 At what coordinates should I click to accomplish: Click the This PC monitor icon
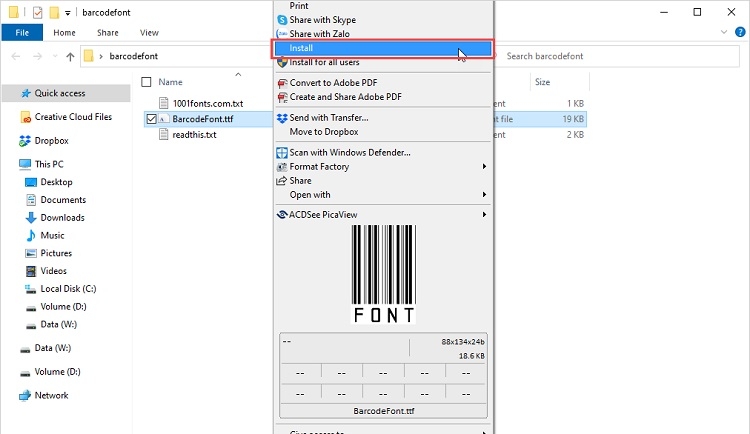point(25,165)
